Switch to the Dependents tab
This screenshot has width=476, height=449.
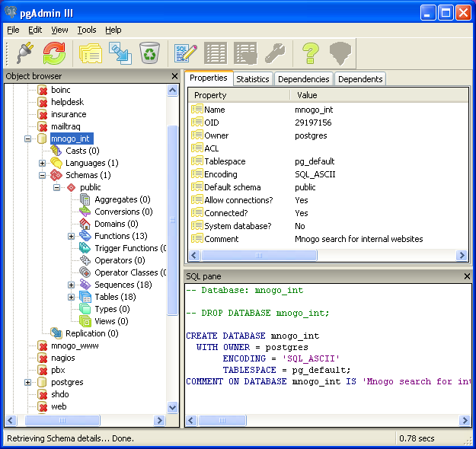click(x=360, y=79)
